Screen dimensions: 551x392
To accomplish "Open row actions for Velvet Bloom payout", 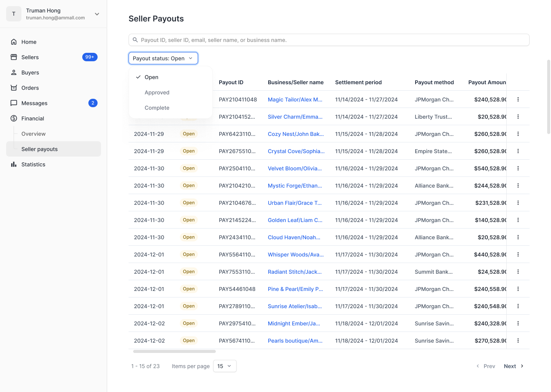I will point(518,168).
